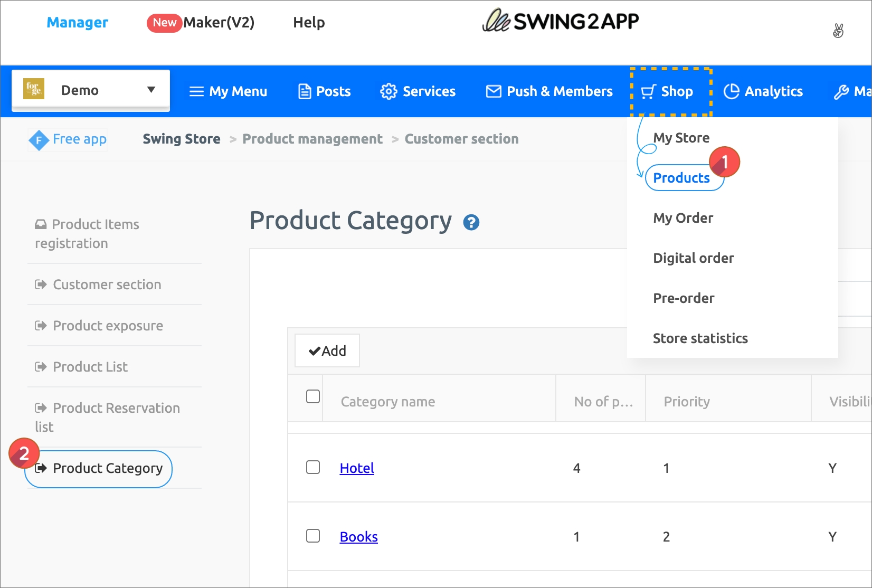Open the Hotel category link
The height and width of the screenshot is (588, 872).
(x=357, y=468)
